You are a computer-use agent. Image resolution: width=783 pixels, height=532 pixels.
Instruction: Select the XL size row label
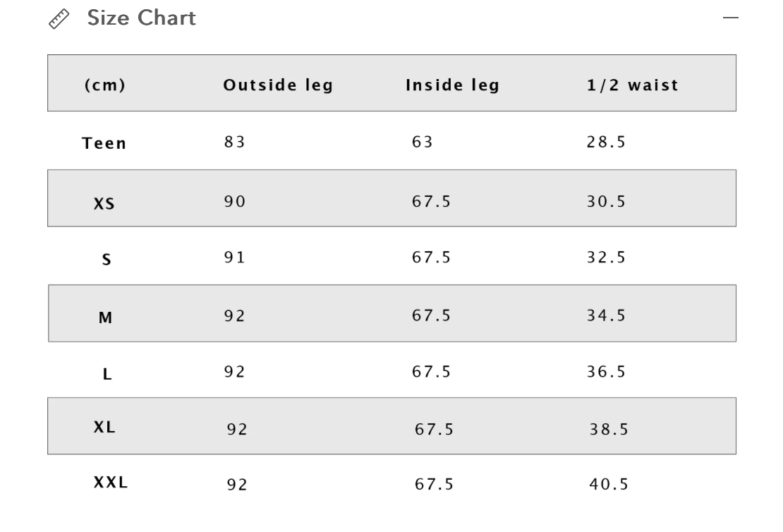(104, 427)
